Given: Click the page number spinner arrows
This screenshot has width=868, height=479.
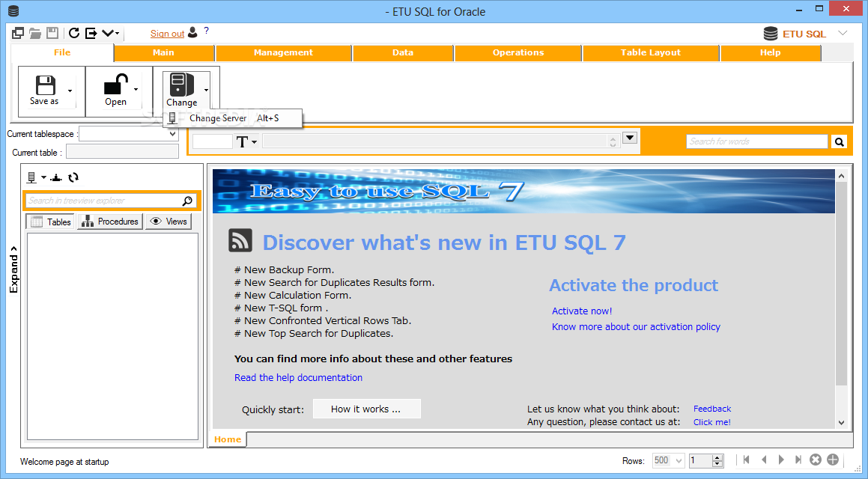Looking at the screenshot, I should click(x=717, y=460).
